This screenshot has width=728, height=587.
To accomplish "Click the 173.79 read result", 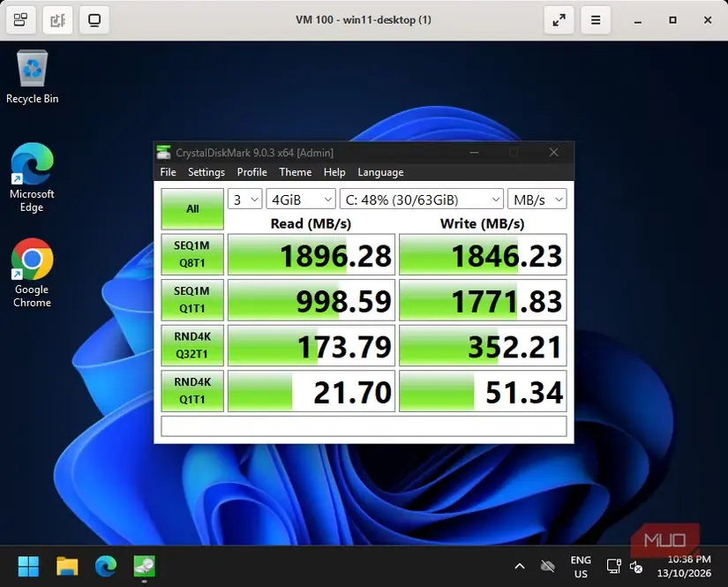I will coord(311,345).
